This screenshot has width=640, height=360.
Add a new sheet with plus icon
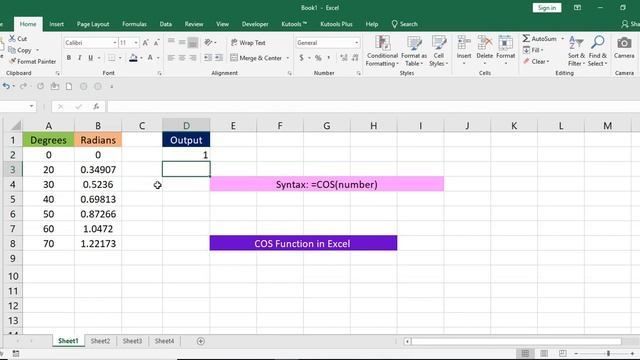click(x=200, y=341)
